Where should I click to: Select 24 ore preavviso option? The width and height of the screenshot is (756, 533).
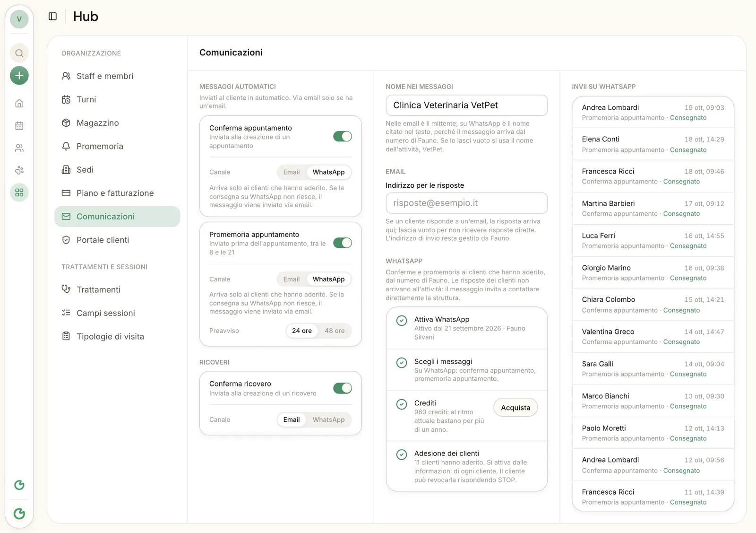point(302,331)
